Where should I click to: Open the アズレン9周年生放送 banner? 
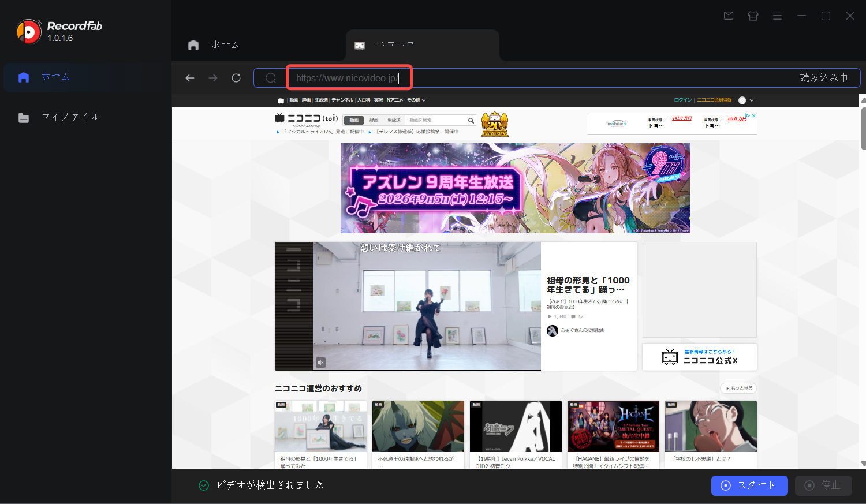(x=516, y=188)
